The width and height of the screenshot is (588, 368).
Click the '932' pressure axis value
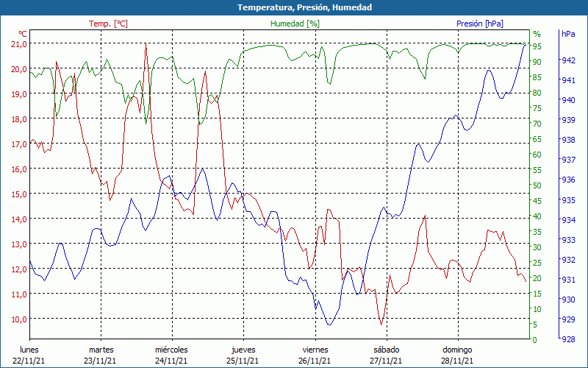(568, 260)
